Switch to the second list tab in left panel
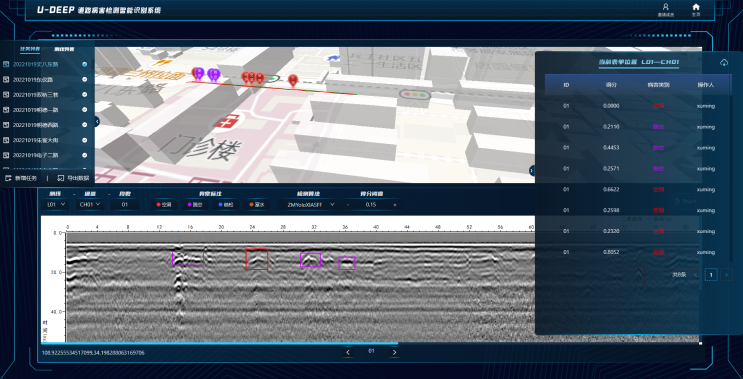The width and height of the screenshot is (743, 379). tap(64, 49)
